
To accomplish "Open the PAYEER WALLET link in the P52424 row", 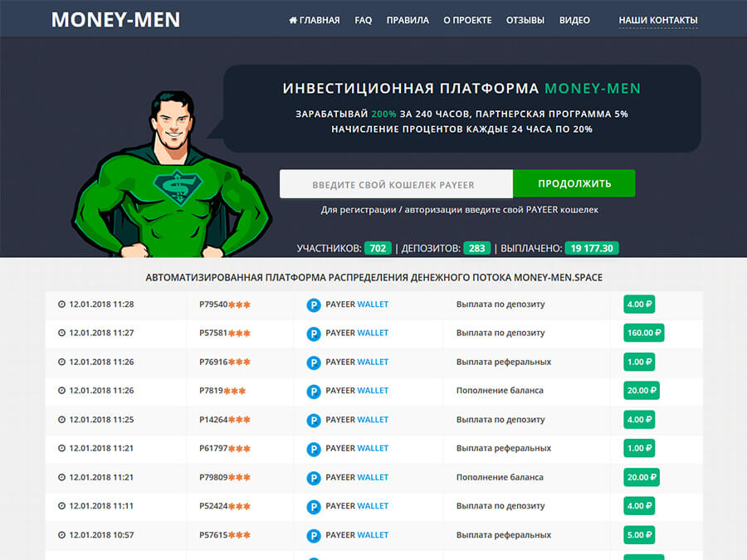I will [x=357, y=506].
